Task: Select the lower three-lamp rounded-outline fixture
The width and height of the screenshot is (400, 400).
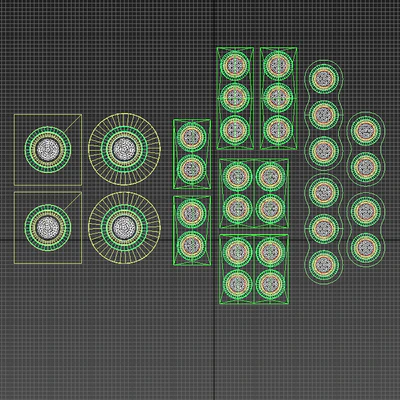Action: click(x=323, y=229)
